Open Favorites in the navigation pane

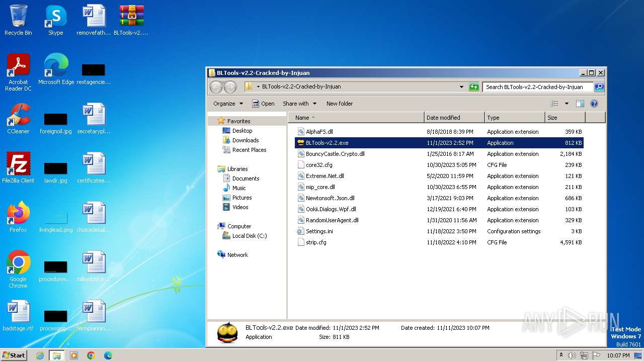point(238,121)
